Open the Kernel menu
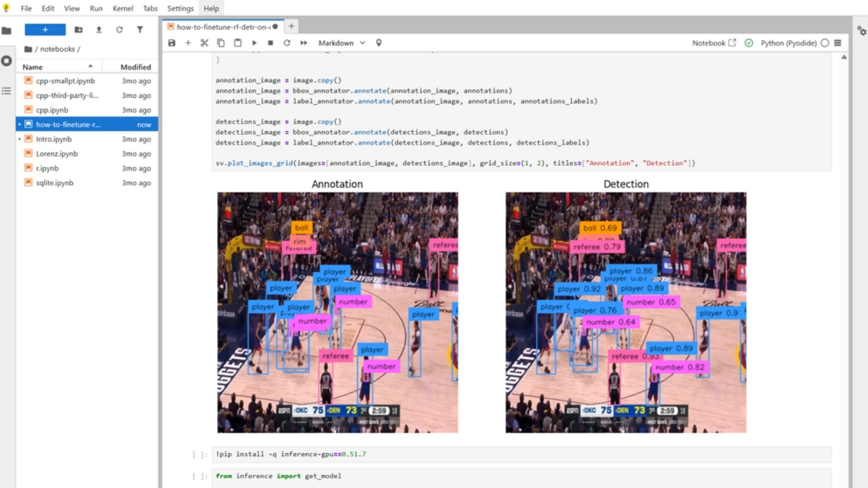Image resolution: width=868 pixels, height=488 pixels. pyautogui.click(x=122, y=8)
